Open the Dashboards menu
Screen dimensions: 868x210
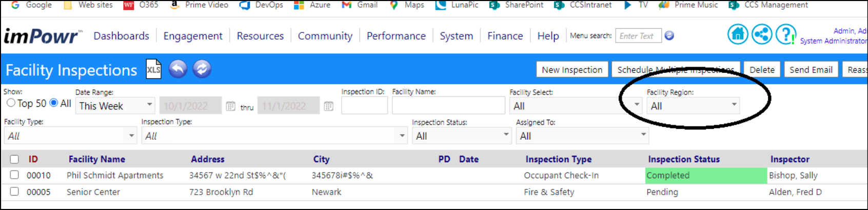122,36
